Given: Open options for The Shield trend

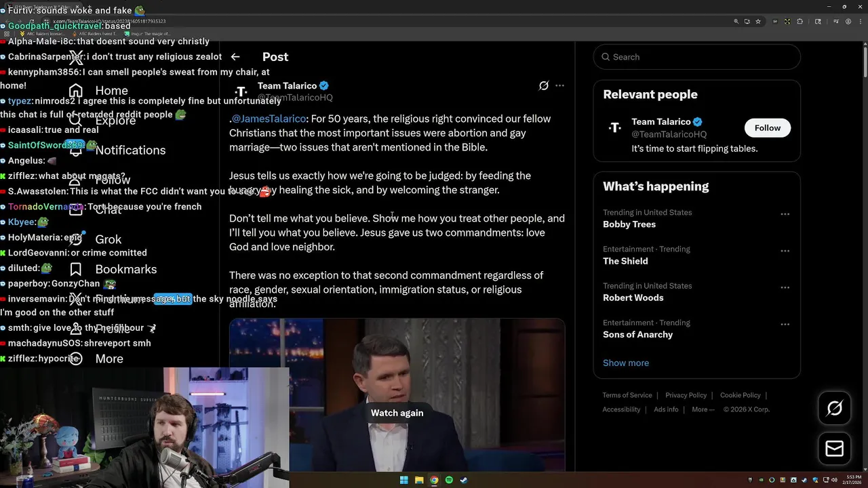Looking at the screenshot, I should pos(785,251).
